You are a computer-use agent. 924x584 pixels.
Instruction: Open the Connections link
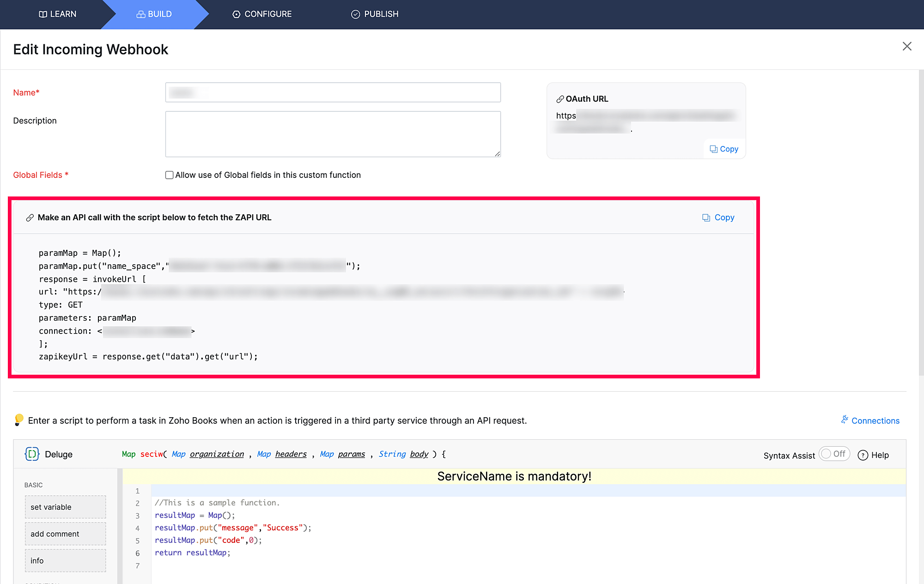[x=875, y=420]
